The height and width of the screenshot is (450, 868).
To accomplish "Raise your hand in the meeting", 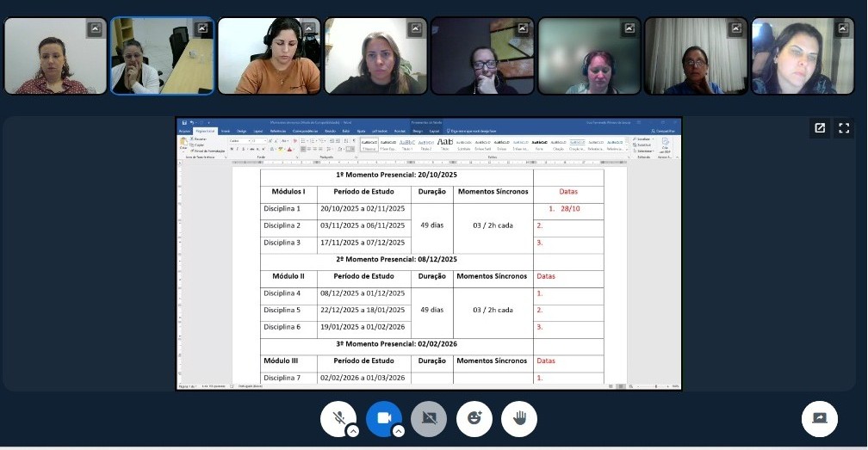I will point(518,419).
